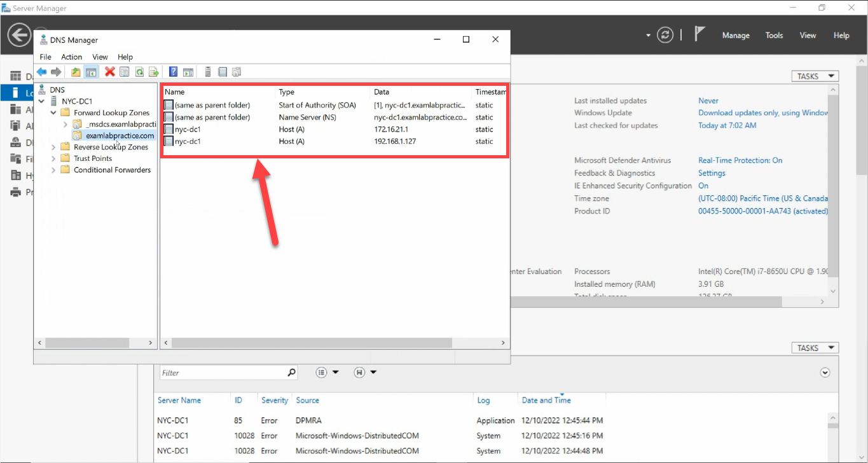Click the events Filter input field
868x463 pixels.
tap(223, 373)
